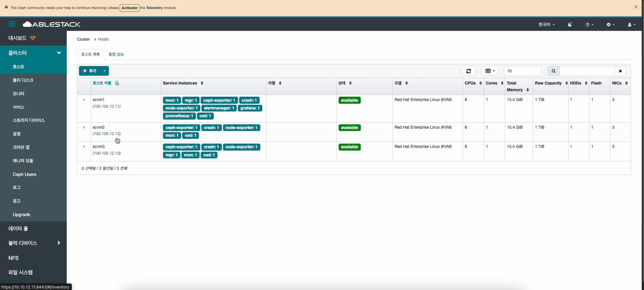The image size is (644, 290).
Task: Click the search magnifier icon
Action: 554,71
